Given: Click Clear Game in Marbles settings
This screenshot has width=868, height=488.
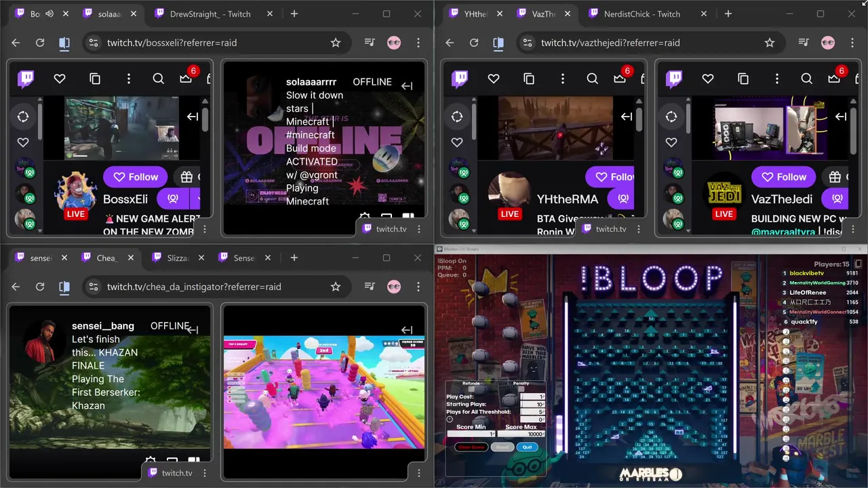Looking at the screenshot, I should point(471,447).
